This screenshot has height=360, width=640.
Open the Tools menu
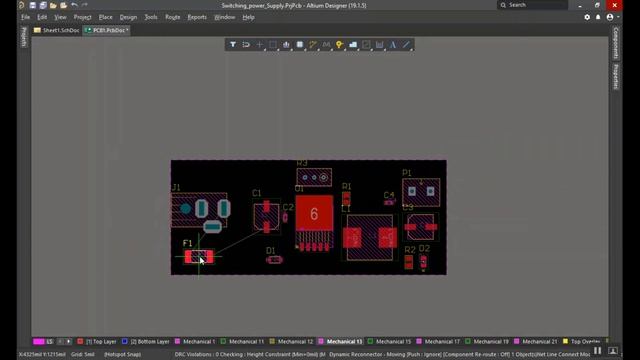(x=151, y=17)
